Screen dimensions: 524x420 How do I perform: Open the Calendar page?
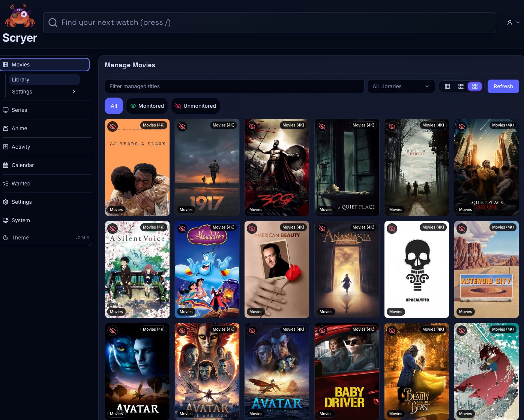(46, 165)
